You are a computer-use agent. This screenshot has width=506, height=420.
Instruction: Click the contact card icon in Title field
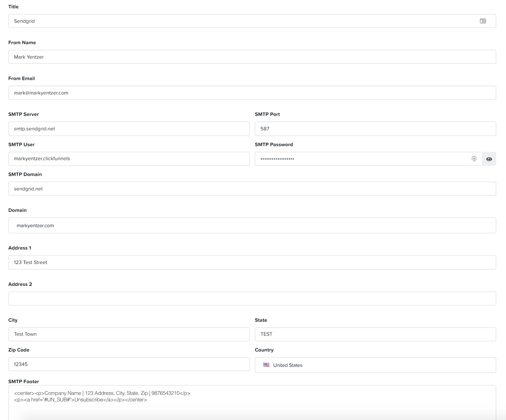click(x=483, y=21)
